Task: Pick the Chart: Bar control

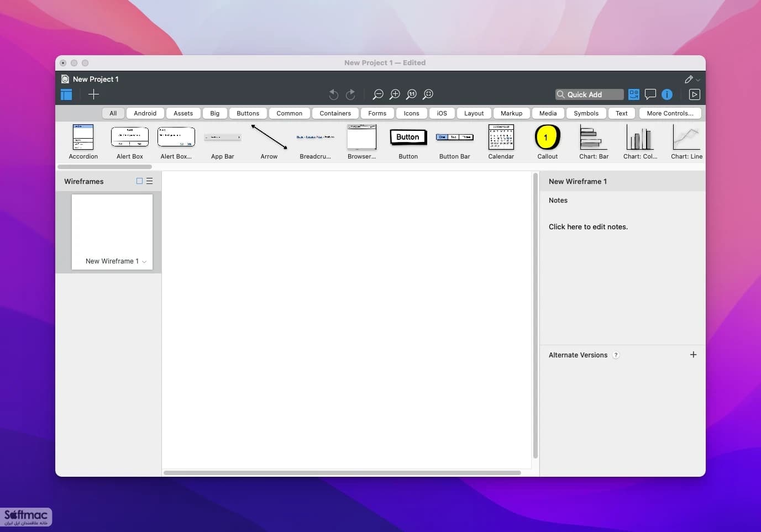Action: click(594, 142)
